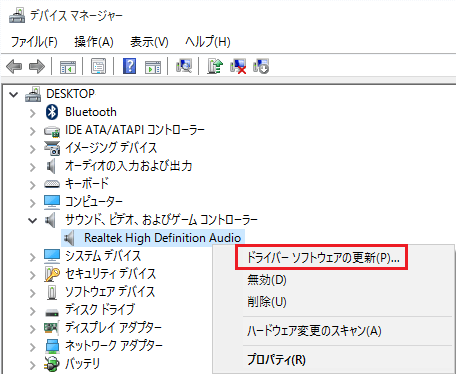Choose プロパティ(R) in context menu
The width and height of the screenshot is (456, 374).
pyautogui.click(x=276, y=360)
